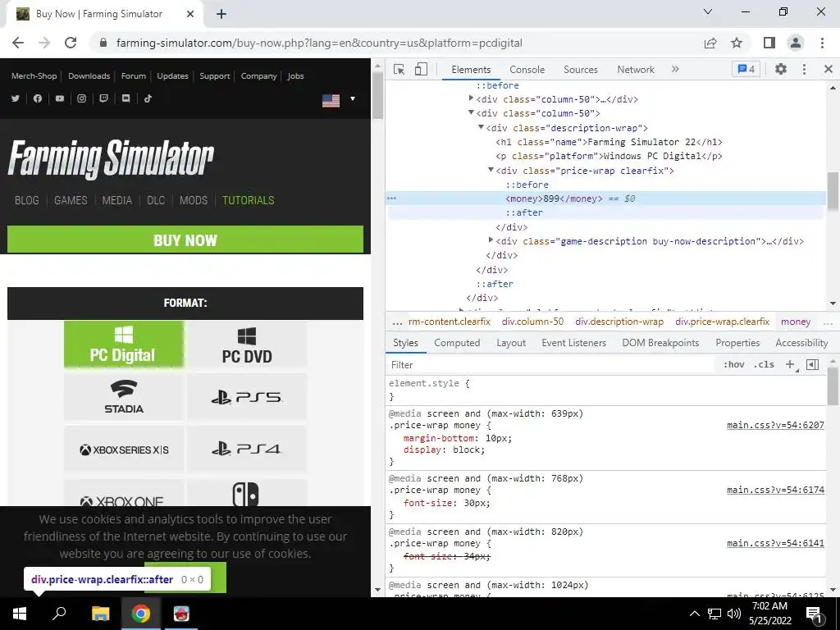Image resolution: width=840 pixels, height=630 pixels.
Task: Switch to the Layout pane
Action: click(x=511, y=343)
